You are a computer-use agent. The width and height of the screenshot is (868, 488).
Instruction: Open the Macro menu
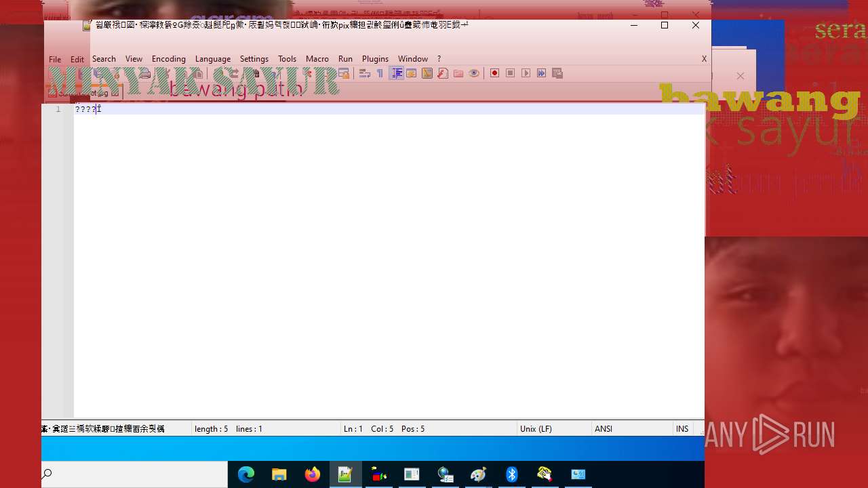(x=317, y=59)
